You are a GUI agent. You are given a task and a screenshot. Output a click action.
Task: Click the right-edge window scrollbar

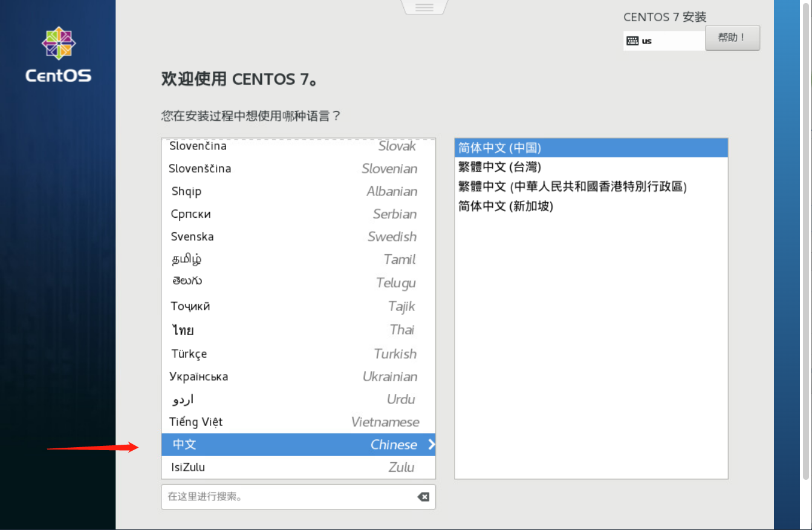click(807, 242)
